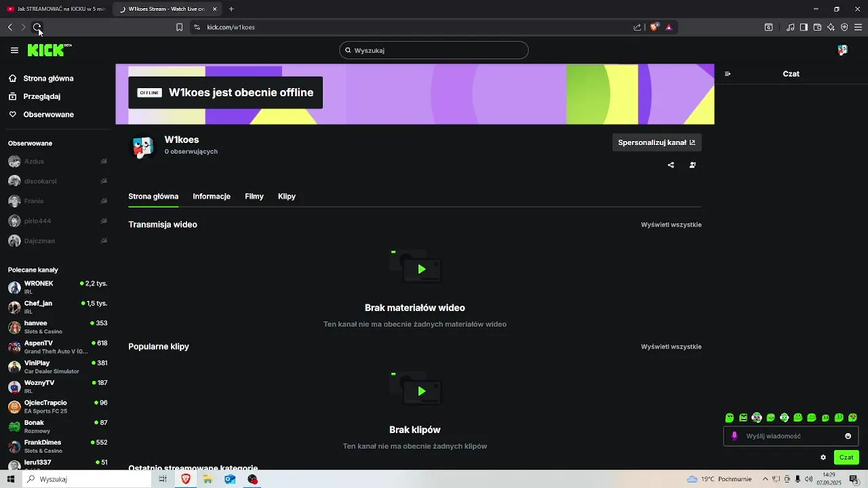The image size is (868, 488).
Task: Select the last heart-eyes green emote
Action: 852,418
